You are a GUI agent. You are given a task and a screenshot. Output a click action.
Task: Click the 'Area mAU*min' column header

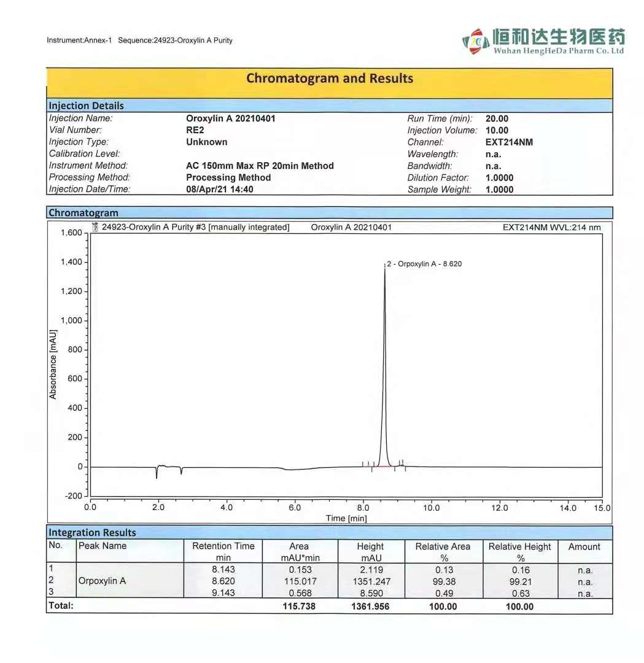(x=300, y=551)
